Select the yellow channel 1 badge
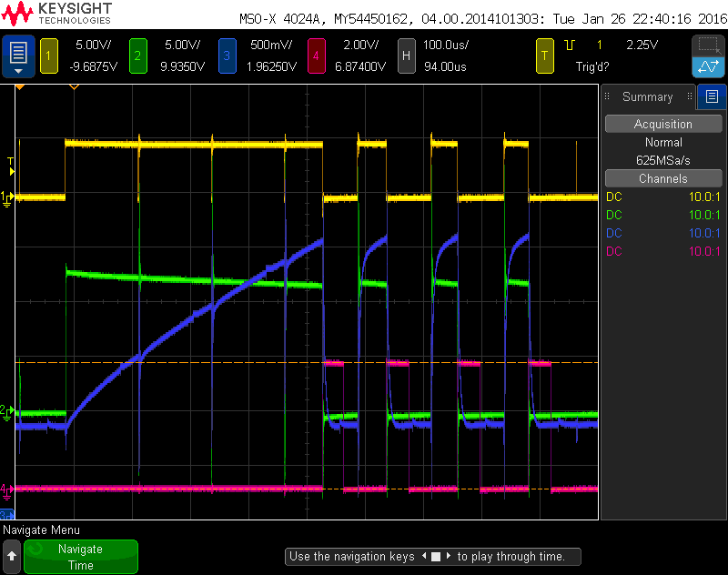 47,57
